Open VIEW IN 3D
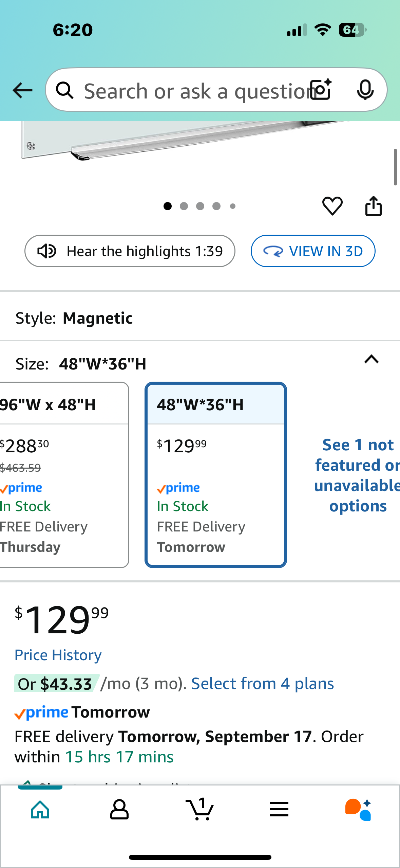Image resolution: width=400 pixels, height=868 pixels. pos(313,251)
